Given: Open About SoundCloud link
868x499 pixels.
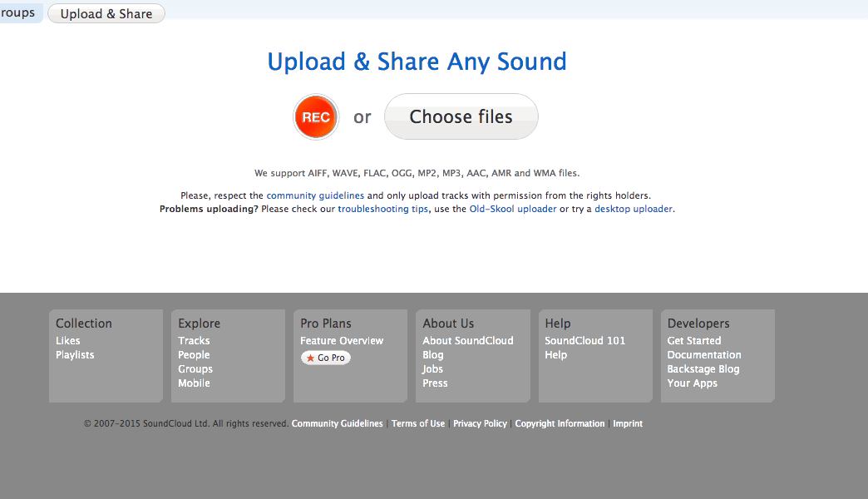Looking at the screenshot, I should (468, 341).
